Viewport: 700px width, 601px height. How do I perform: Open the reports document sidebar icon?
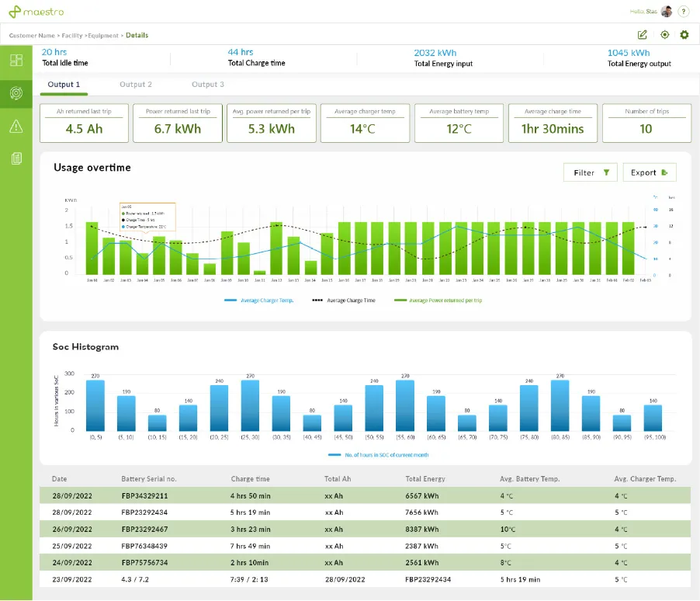tap(16, 159)
